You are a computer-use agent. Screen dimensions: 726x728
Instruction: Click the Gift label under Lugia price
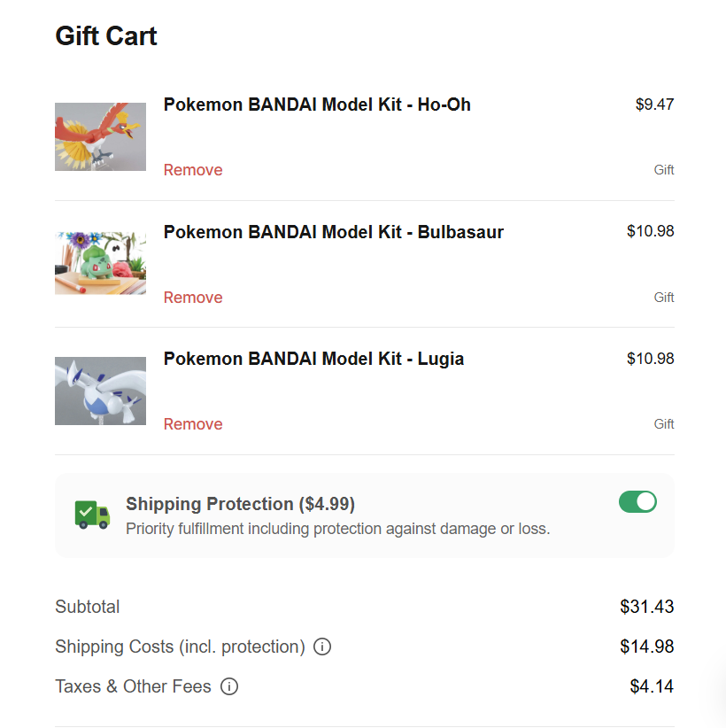(x=664, y=424)
